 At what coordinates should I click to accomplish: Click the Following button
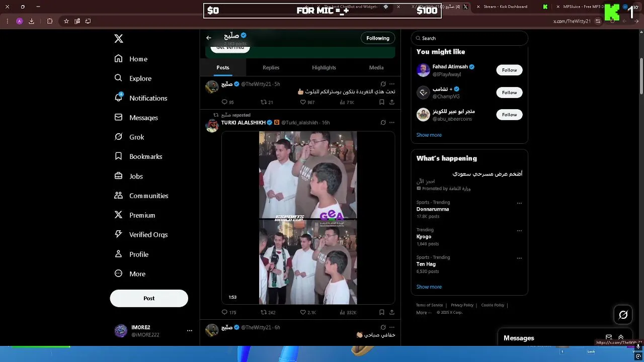click(378, 38)
